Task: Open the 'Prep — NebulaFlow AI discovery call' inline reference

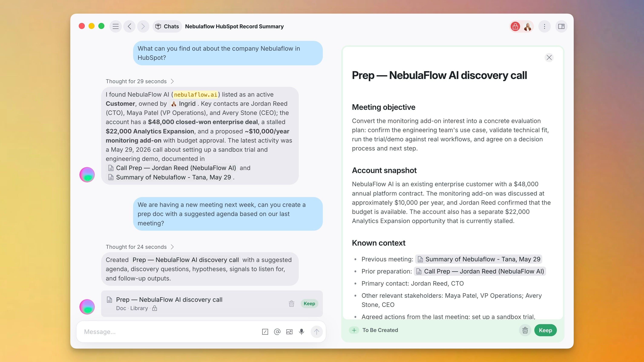Action: (185, 260)
